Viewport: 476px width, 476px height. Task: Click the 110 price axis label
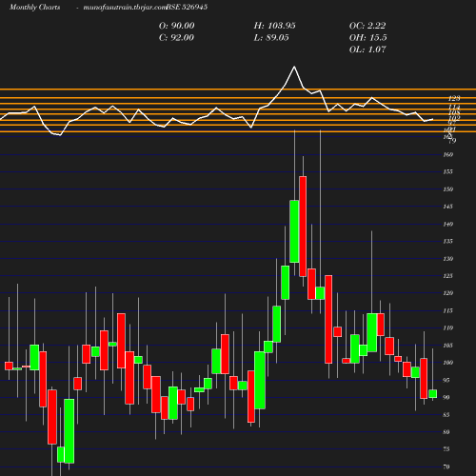448,328
